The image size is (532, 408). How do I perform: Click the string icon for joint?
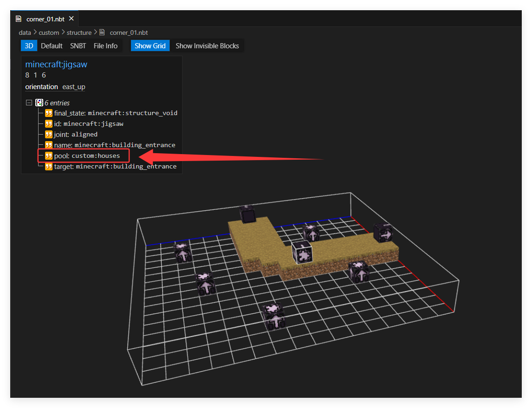tap(49, 134)
